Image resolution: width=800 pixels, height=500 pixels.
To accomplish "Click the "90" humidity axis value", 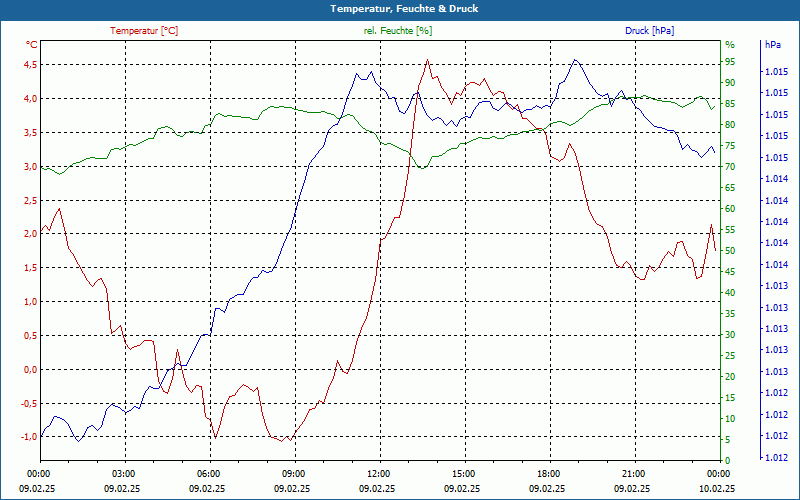I will [730, 83].
